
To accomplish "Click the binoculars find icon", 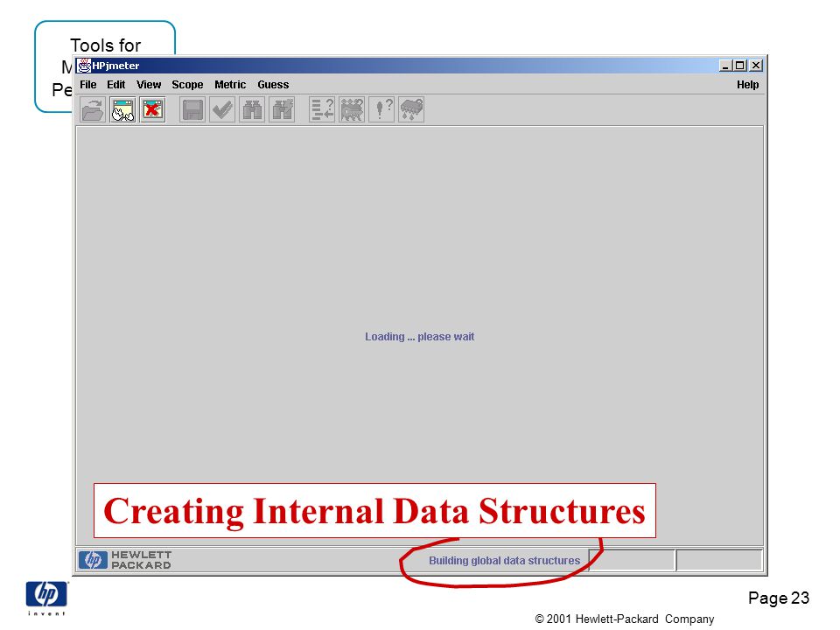I will click(252, 110).
